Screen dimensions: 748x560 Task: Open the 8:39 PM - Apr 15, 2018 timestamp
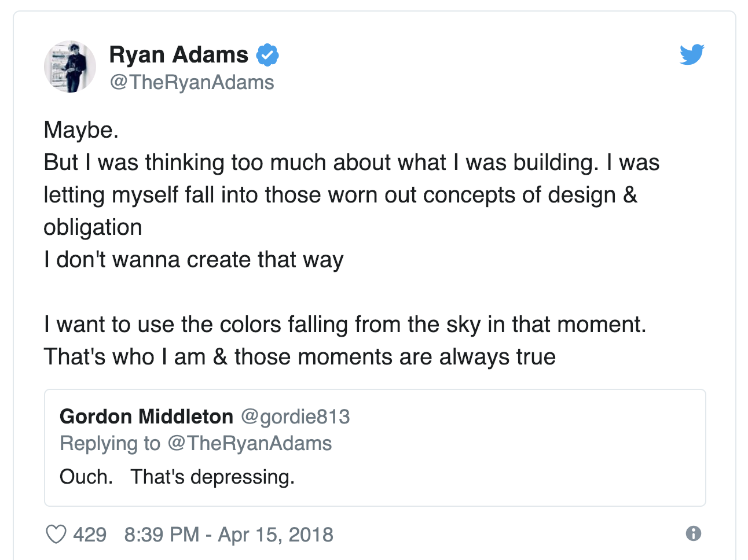pyautogui.click(x=229, y=535)
